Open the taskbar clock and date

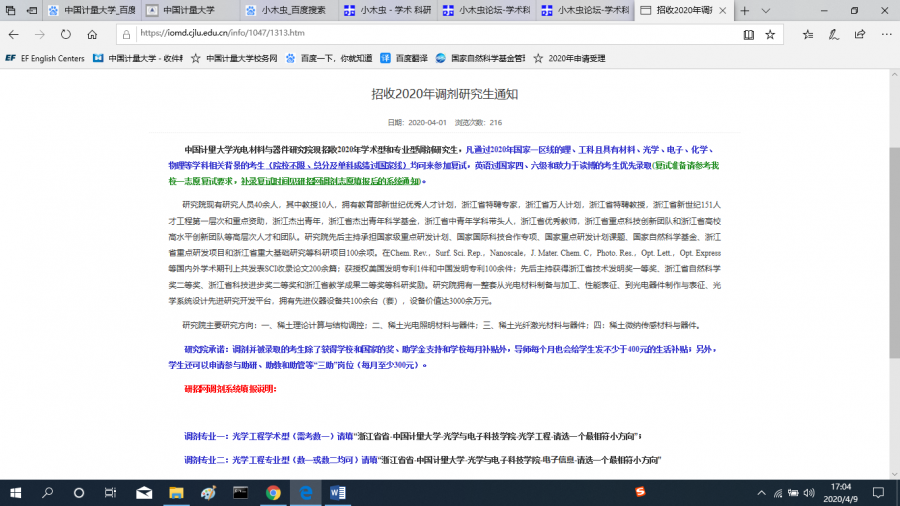pyautogui.click(x=844, y=492)
